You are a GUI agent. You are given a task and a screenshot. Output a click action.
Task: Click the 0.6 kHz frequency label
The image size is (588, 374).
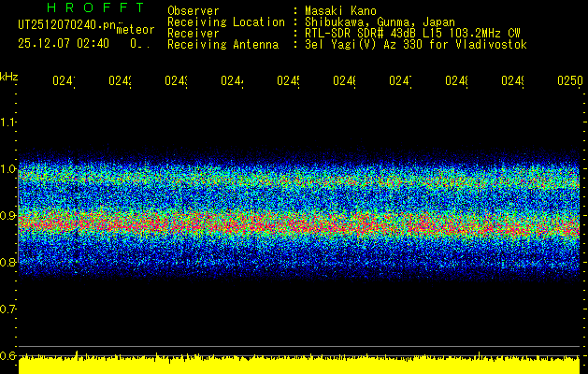coord(7,355)
